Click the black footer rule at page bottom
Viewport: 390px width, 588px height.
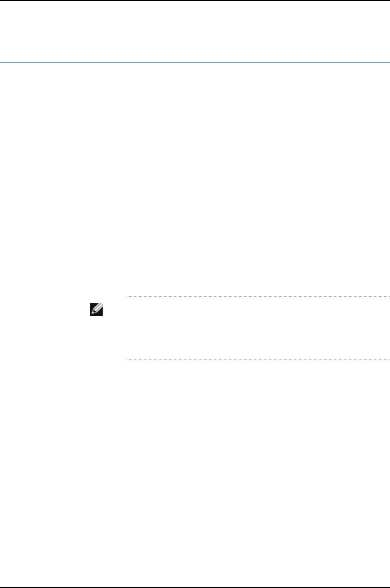(195, 587)
